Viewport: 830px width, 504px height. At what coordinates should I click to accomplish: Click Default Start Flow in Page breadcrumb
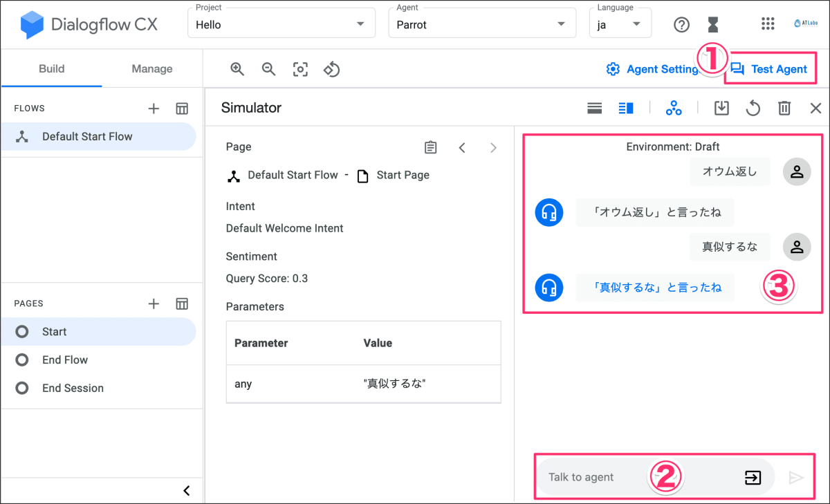293,175
